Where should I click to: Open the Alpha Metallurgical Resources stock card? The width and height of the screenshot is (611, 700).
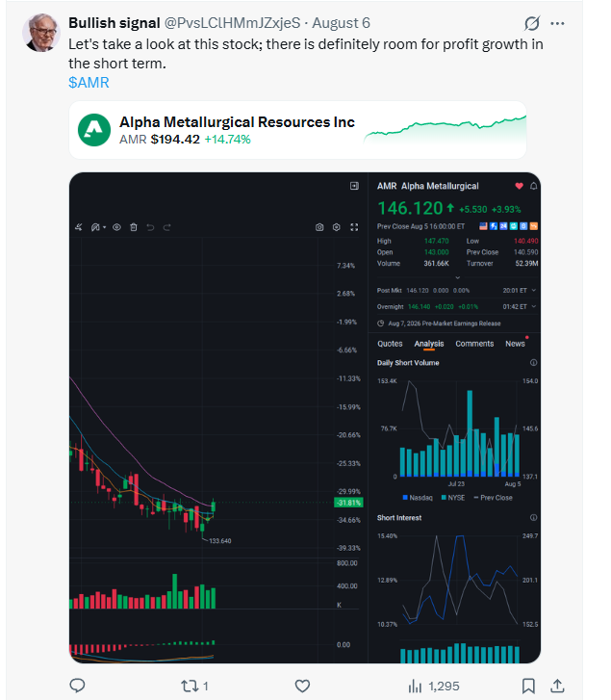click(297, 130)
